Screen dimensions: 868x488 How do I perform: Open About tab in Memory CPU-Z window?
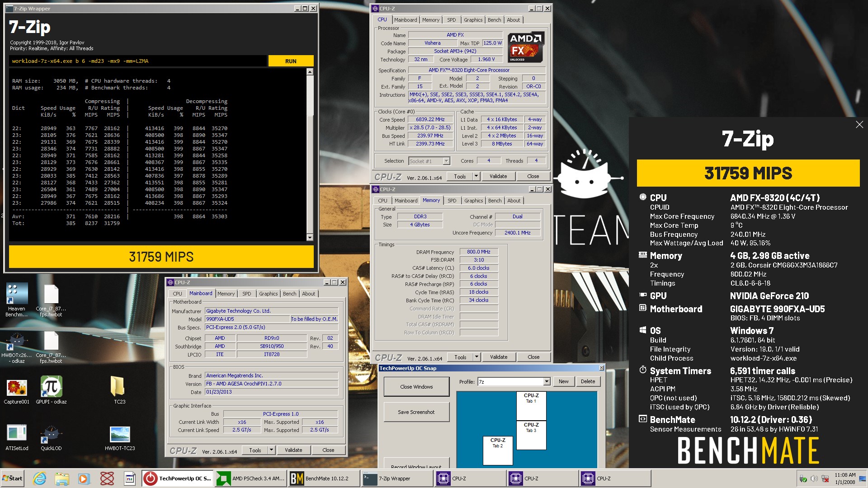pyautogui.click(x=514, y=201)
